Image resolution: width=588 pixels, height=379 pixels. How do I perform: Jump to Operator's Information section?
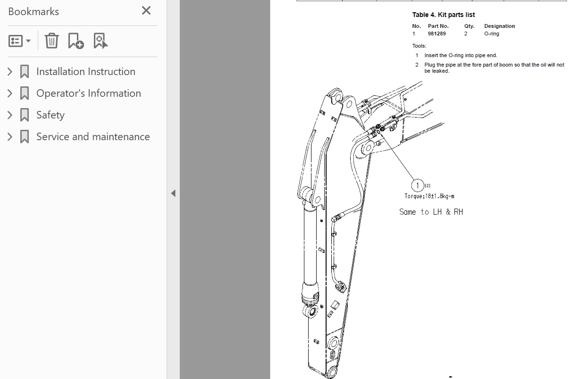click(x=88, y=93)
